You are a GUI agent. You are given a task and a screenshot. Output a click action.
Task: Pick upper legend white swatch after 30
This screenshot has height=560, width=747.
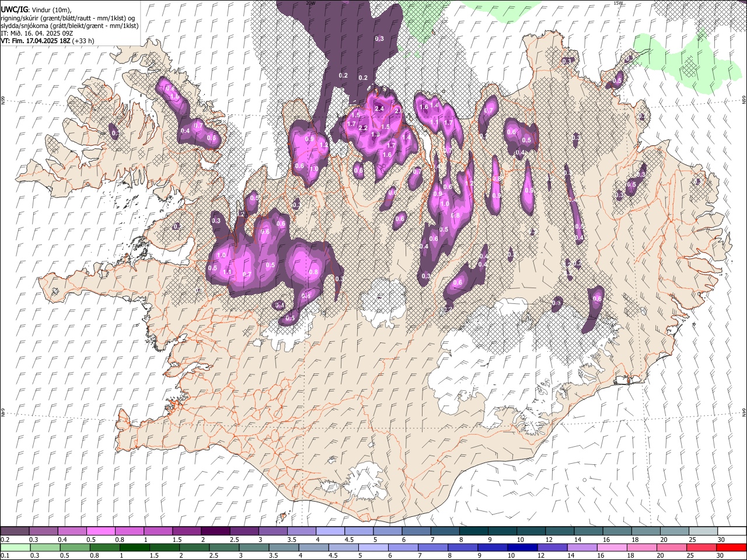click(732, 531)
